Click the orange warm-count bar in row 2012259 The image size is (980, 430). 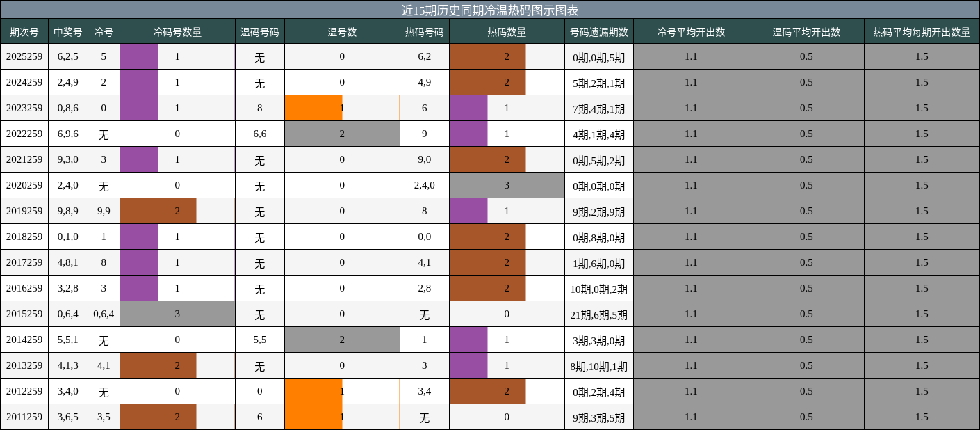313,391
